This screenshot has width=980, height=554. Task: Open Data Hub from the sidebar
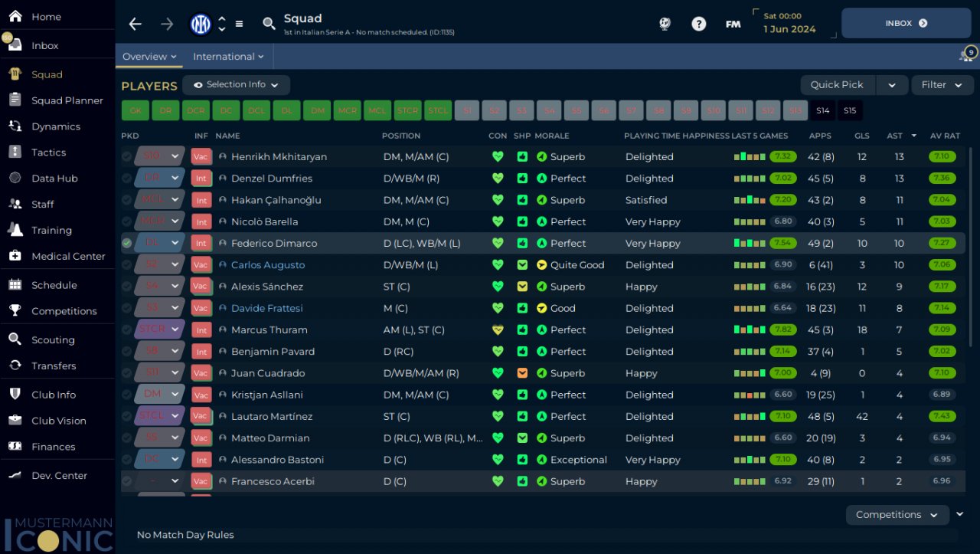click(x=54, y=179)
